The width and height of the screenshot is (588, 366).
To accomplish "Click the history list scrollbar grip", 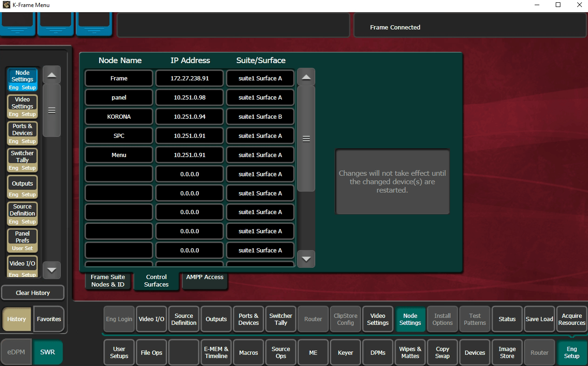I will point(51,110).
